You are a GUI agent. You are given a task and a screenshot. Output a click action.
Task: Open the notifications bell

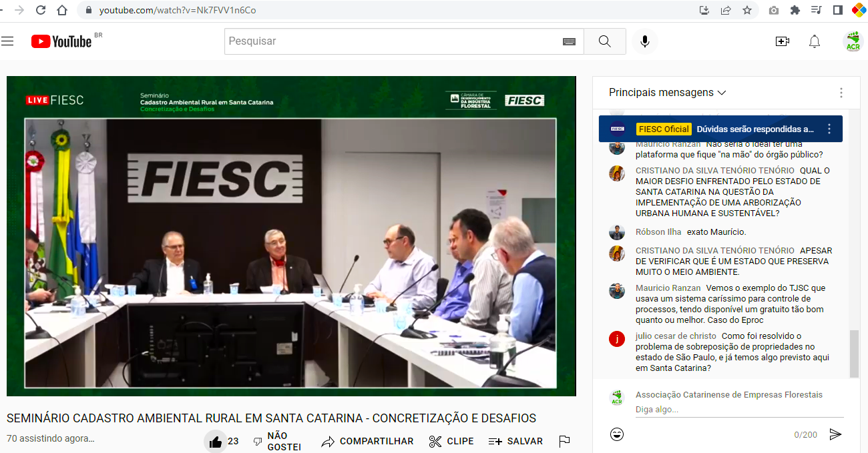click(x=815, y=41)
